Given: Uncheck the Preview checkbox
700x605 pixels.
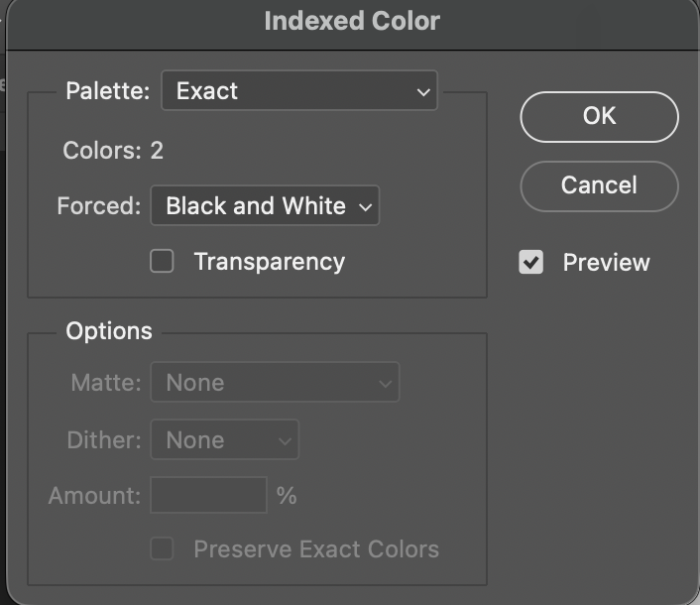Looking at the screenshot, I should point(530,262).
